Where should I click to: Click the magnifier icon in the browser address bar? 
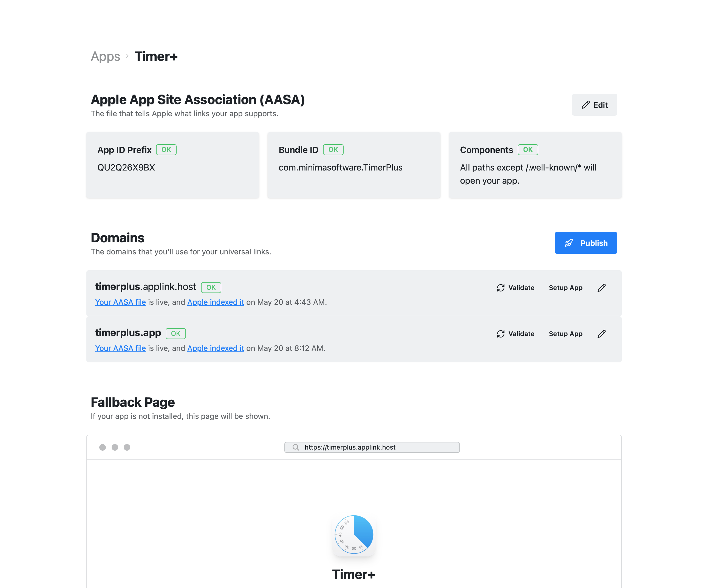click(296, 447)
